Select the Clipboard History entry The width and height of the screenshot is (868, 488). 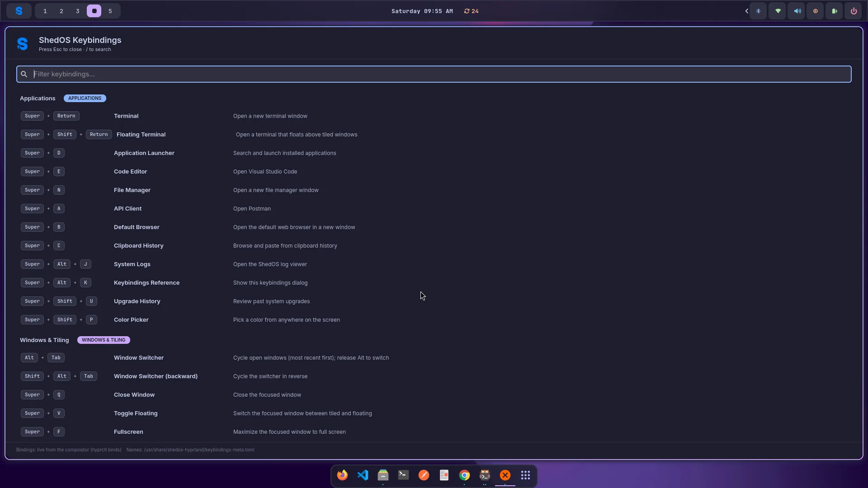[139, 246]
